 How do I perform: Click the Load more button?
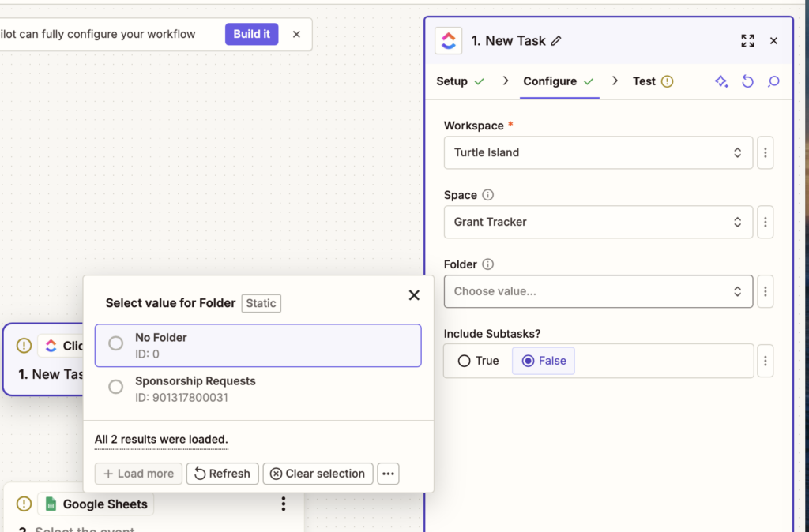coord(138,474)
